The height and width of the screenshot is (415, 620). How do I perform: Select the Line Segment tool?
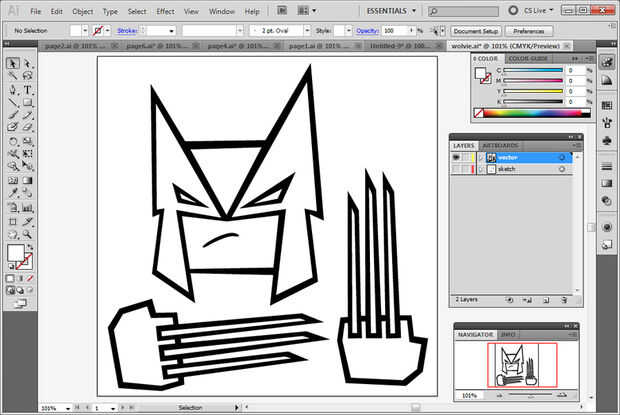13,102
